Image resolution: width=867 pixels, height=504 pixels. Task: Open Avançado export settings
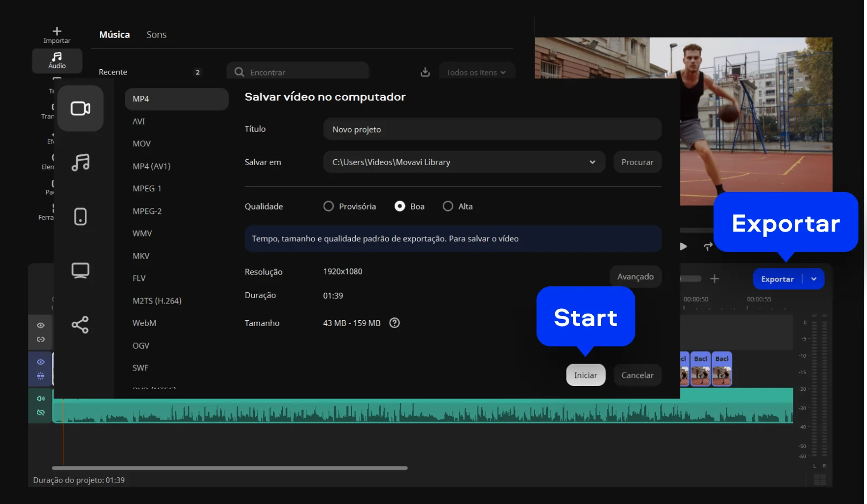pos(635,277)
